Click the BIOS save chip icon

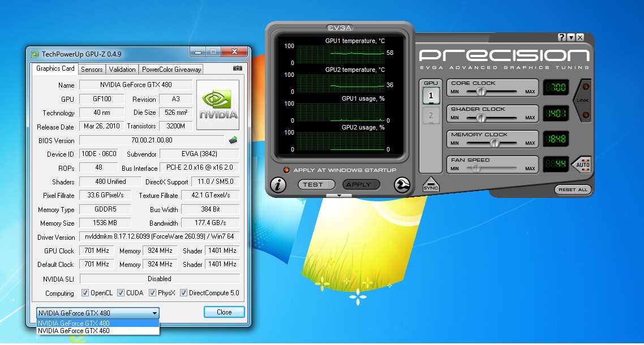233,140
